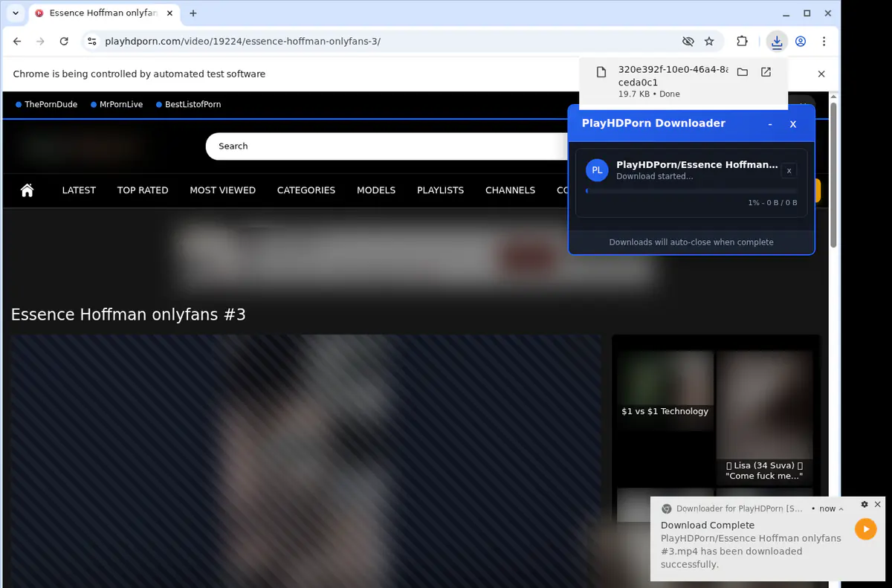This screenshot has height=588, width=892.
Task: Open the CATEGORIES menu item
Action: (x=306, y=190)
